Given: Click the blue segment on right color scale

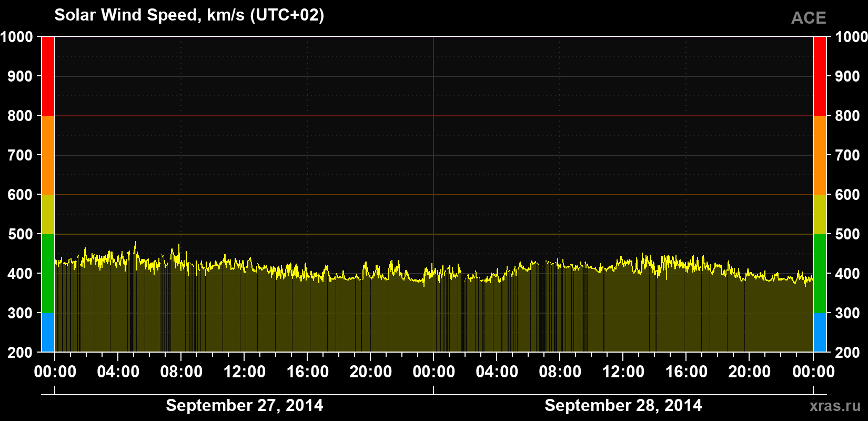Looking at the screenshot, I should tap(820, 333).
